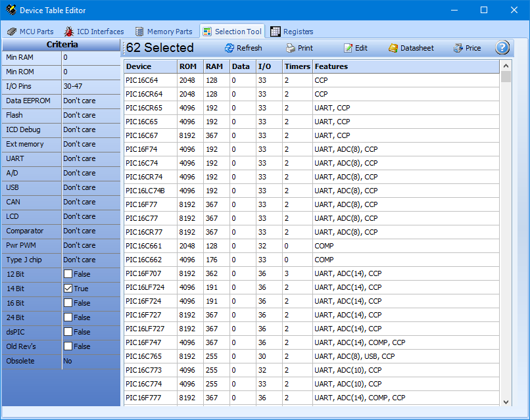Select the PIC16F747 device row
The width and height of the screenshot is (530, 420).
(x=312, y=342)
